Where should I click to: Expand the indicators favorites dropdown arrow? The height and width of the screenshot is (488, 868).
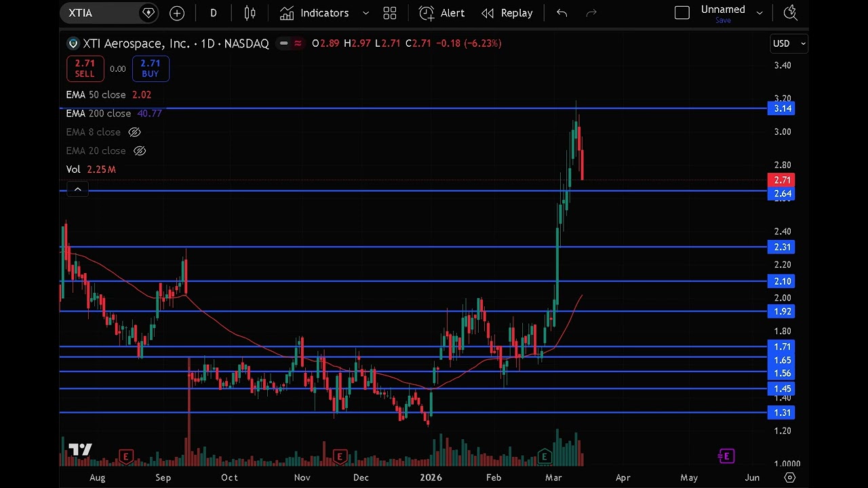pyautogui.click(x=366, y=13)
